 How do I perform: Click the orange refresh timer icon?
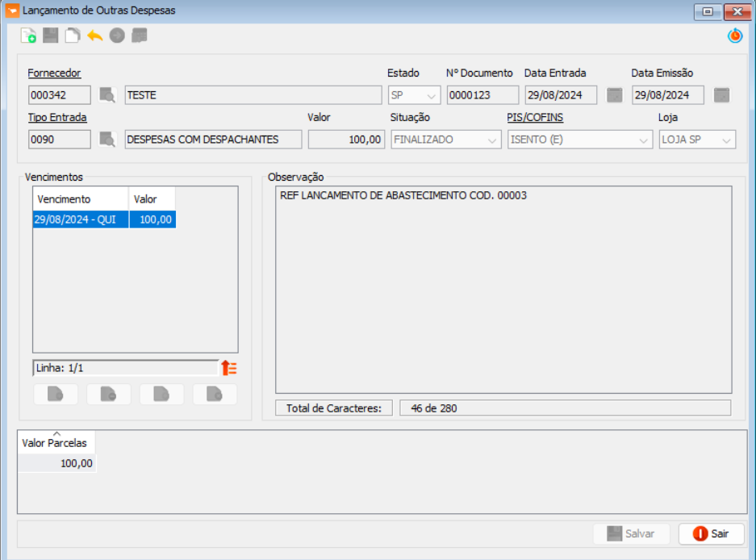[x=734, y=36]
